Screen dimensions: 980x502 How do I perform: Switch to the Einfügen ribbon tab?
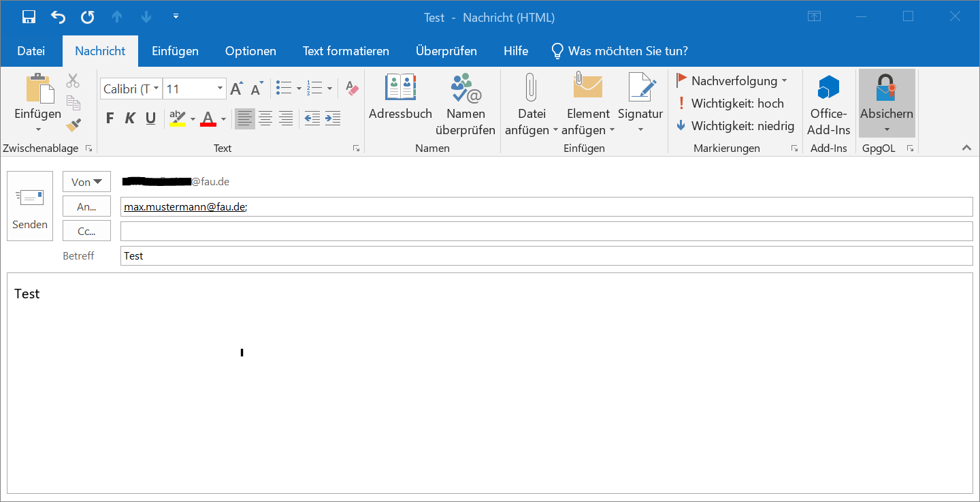(x=175, y=51)
